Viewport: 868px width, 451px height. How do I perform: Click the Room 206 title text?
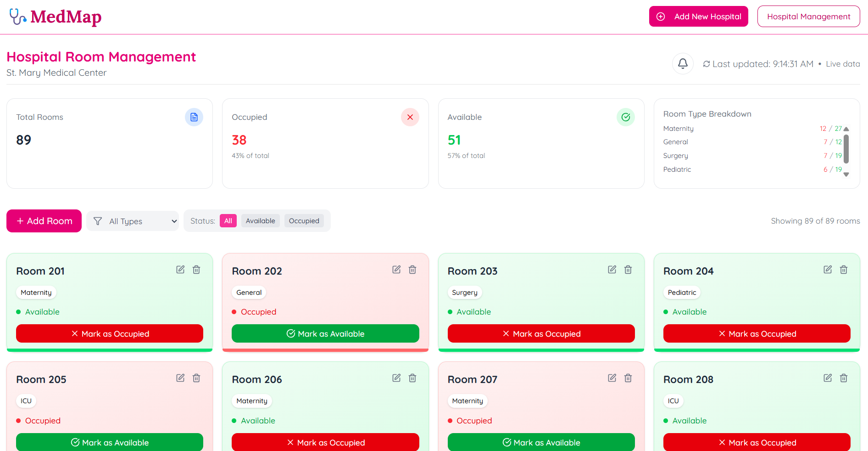[x=257, y=379]
